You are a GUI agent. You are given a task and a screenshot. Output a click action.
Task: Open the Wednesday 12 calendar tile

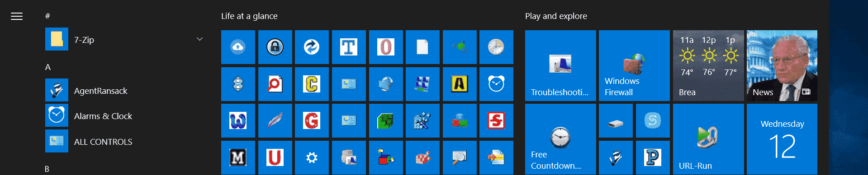tap(782, 139)
